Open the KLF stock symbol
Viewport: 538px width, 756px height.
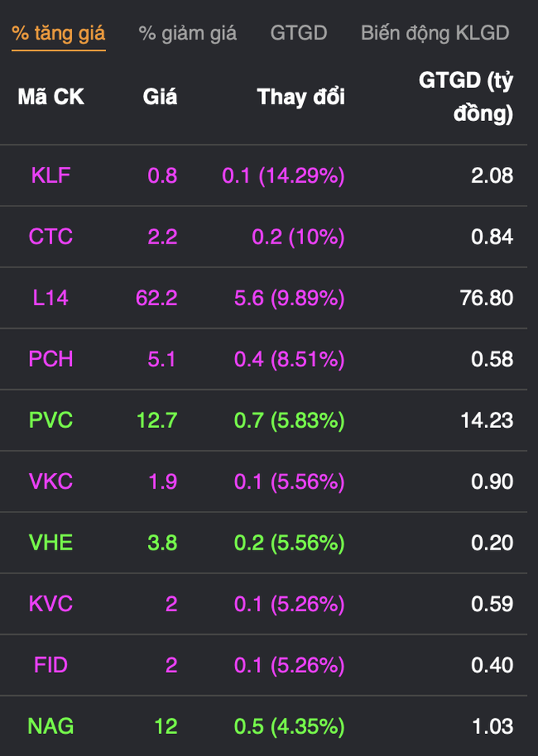pyautogui.click(x=51, y=176)
